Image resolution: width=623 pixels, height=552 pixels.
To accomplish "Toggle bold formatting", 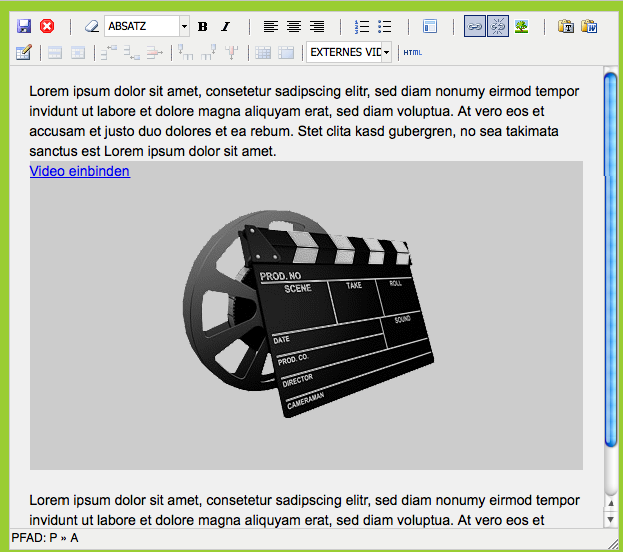I will (x=203, y=27).
